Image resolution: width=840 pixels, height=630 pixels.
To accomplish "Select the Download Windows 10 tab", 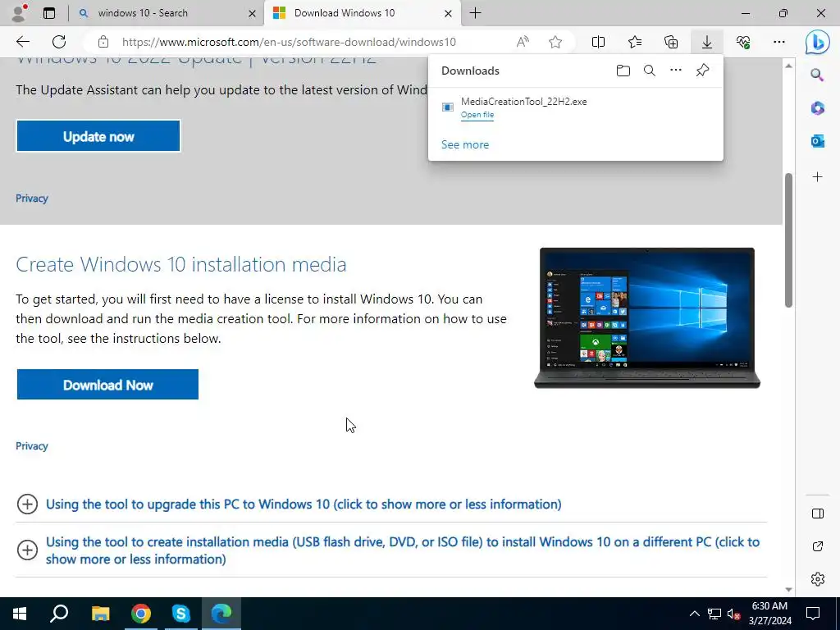I will [362, 13].
